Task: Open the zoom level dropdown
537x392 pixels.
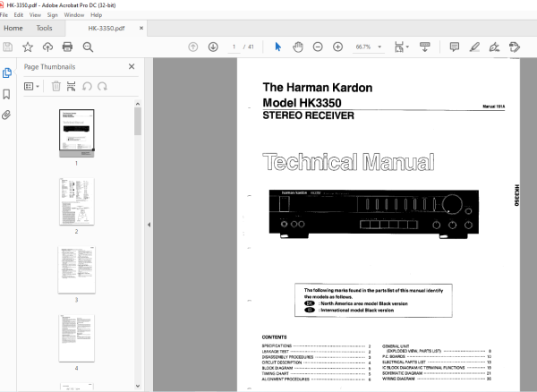Action: pyautogui.click(x=379, y=47)
